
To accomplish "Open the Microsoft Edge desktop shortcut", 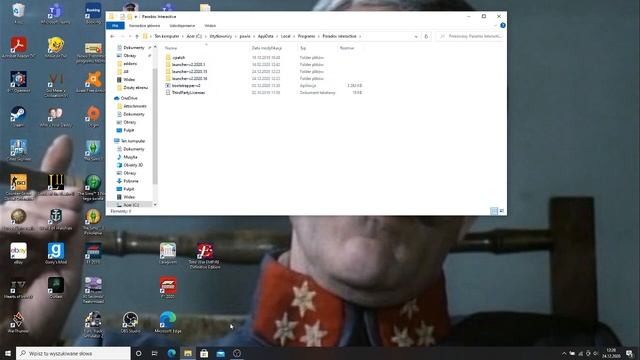I will pyautogui.click(x=168, y=322).
